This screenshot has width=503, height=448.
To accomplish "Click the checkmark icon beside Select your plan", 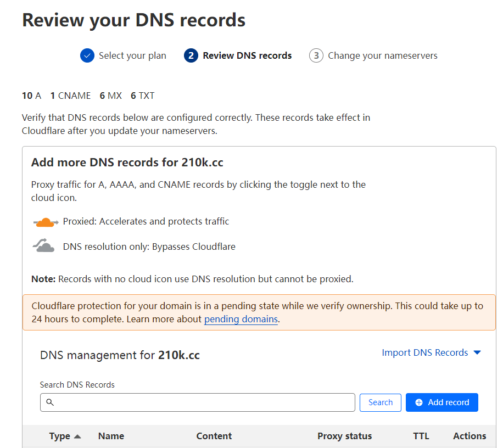I will click(87, 55).
